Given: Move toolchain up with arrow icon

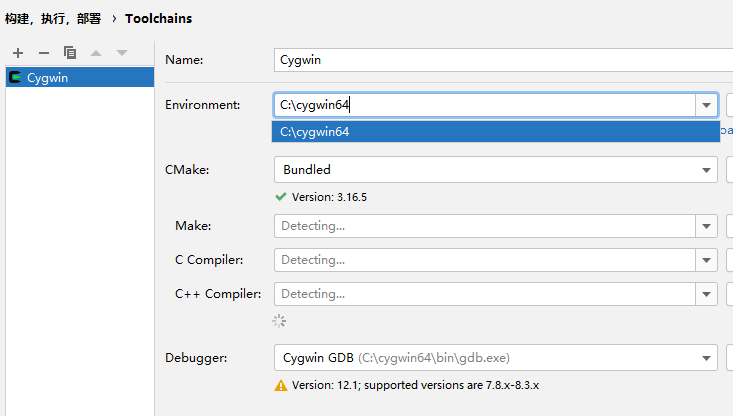Looking at the screenshot, I should tap(96, 53).
